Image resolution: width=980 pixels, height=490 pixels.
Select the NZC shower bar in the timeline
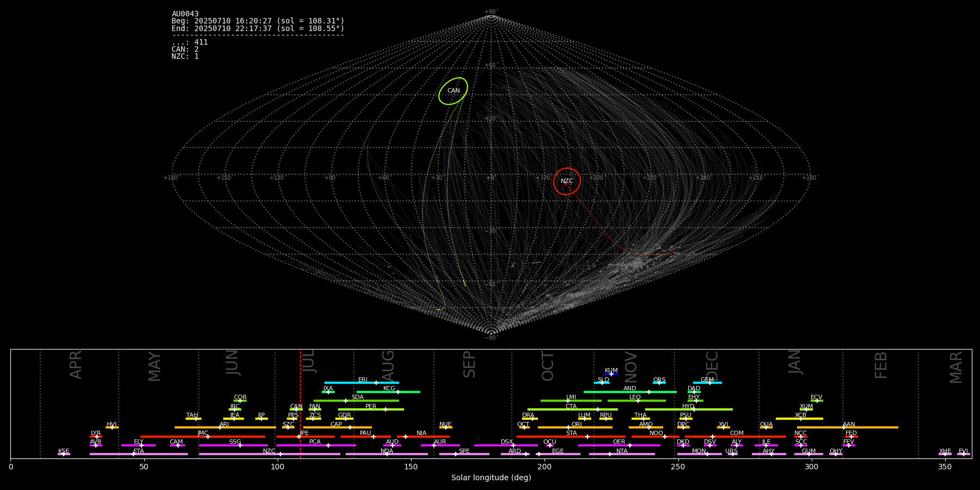click(x=269, y=454)
